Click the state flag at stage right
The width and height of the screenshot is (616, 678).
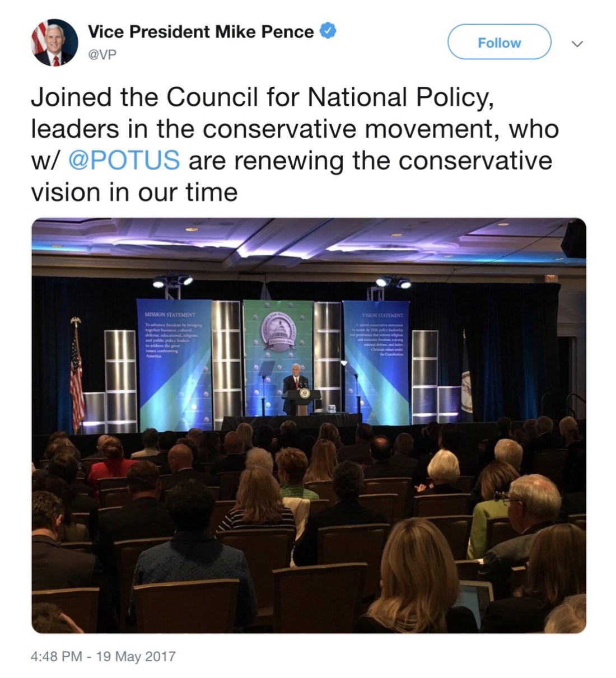pyautogui.click(x=465, y=381)
